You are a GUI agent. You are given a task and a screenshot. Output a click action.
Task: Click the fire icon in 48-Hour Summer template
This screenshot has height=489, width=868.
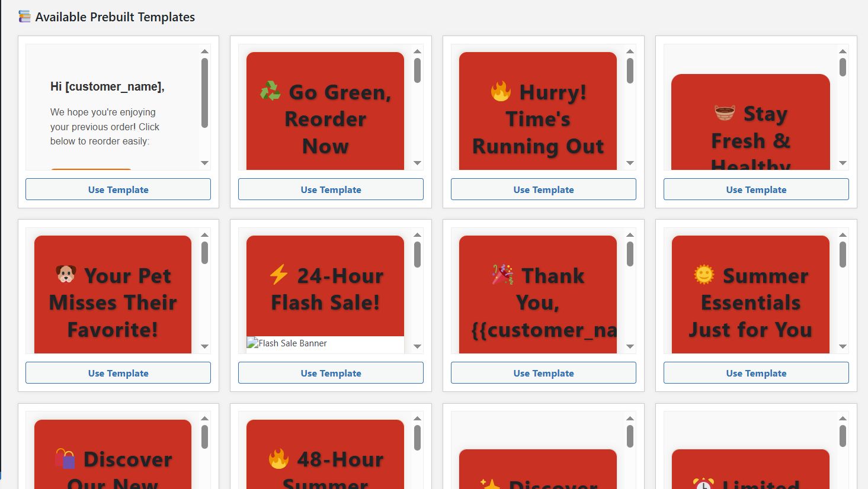click(278, 459)
